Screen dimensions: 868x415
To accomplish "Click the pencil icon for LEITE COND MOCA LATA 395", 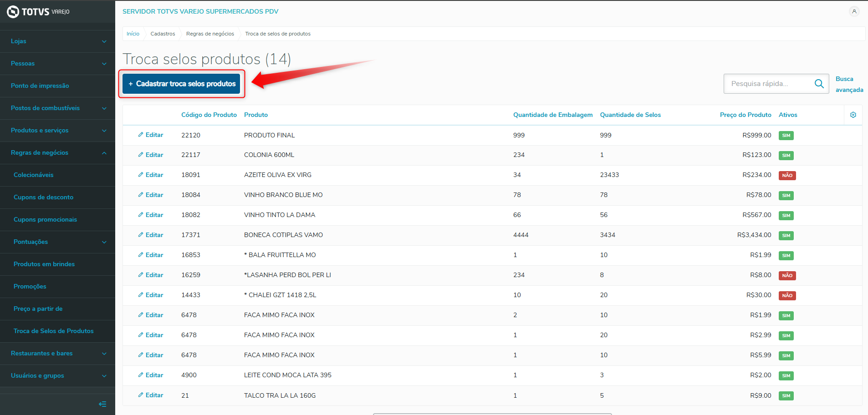I will (141, 375).
